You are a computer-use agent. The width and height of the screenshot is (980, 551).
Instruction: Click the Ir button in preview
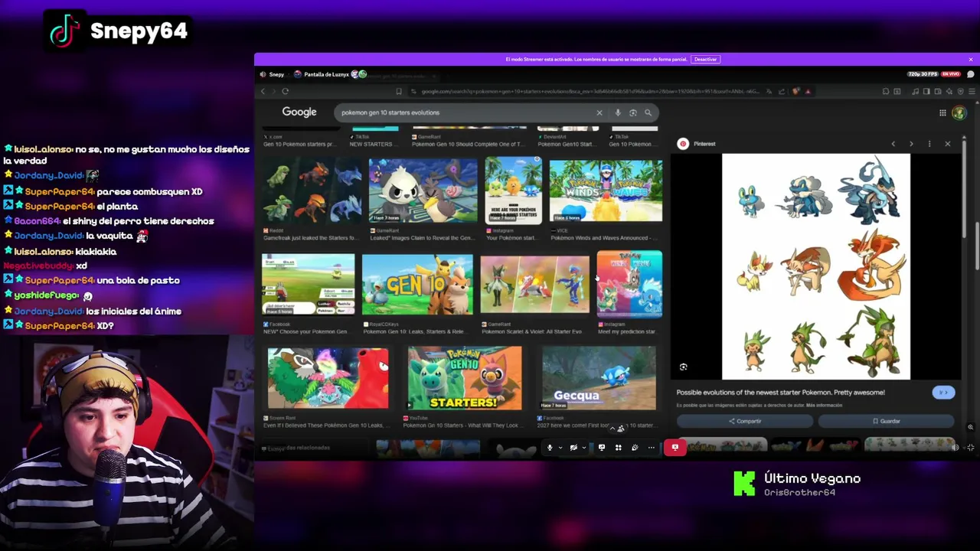point(943,393)
